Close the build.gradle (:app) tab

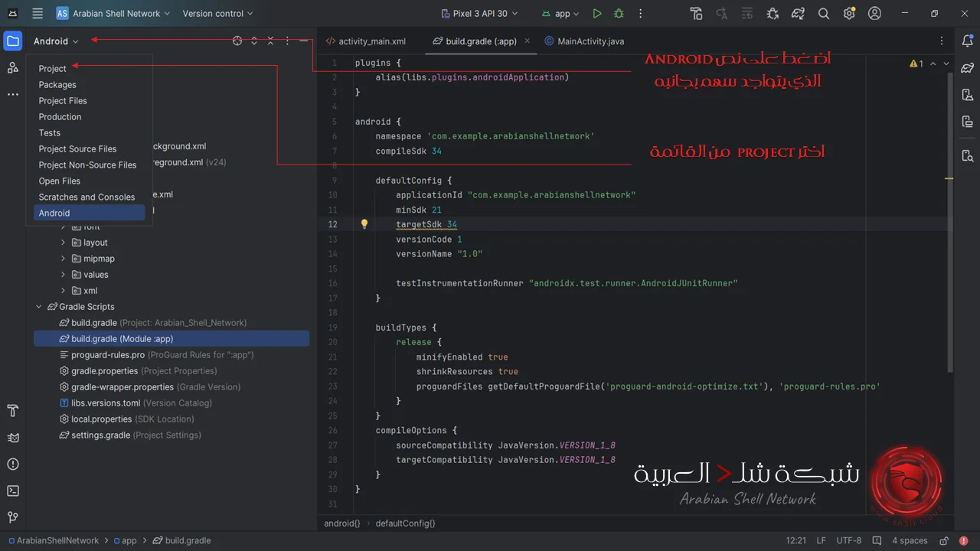point(527,41)
